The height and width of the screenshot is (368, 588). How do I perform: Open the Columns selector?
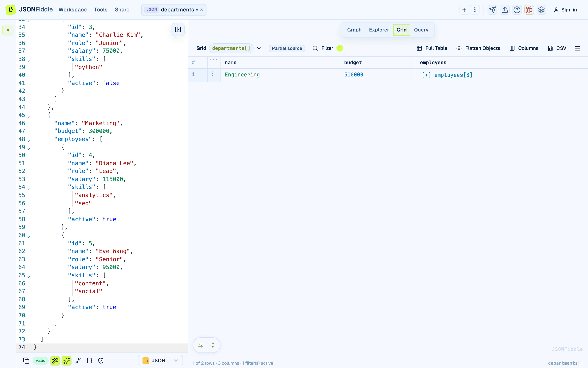tap(524, 48)
